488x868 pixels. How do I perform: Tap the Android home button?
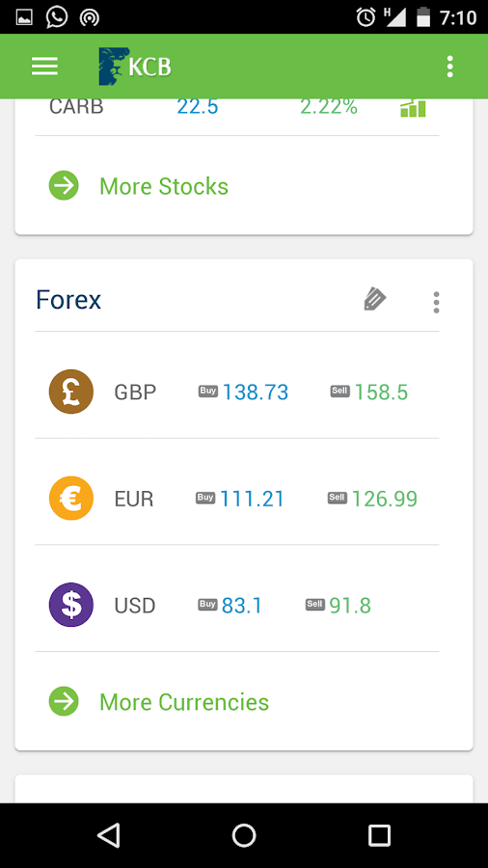click(x=244, y=835)
